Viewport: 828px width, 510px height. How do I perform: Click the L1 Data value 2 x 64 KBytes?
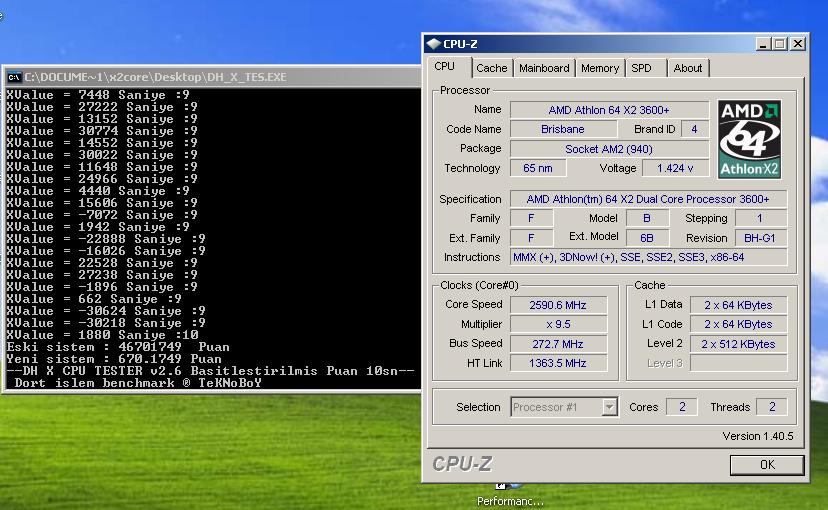tap(738, 305)
